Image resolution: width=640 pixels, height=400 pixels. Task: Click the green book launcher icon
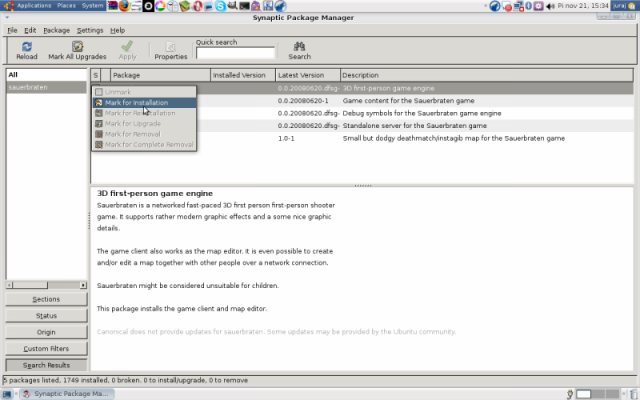(184, 6)
